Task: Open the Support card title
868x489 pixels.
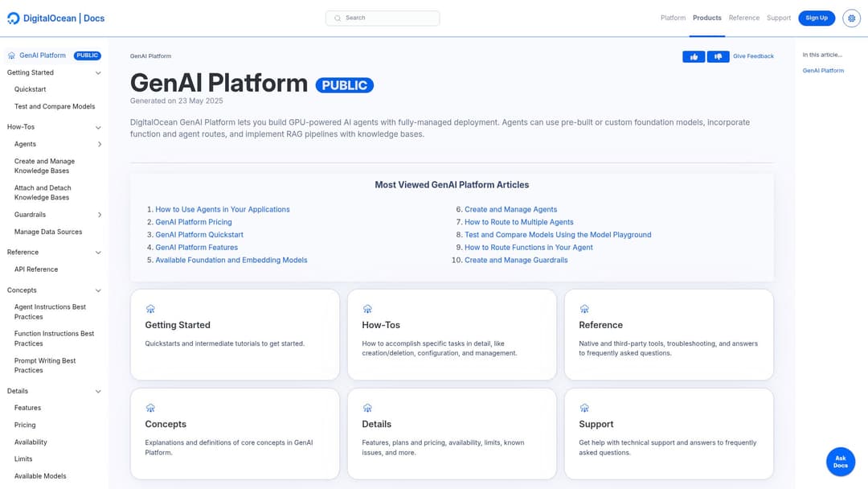Action: (x=596, y=424)
